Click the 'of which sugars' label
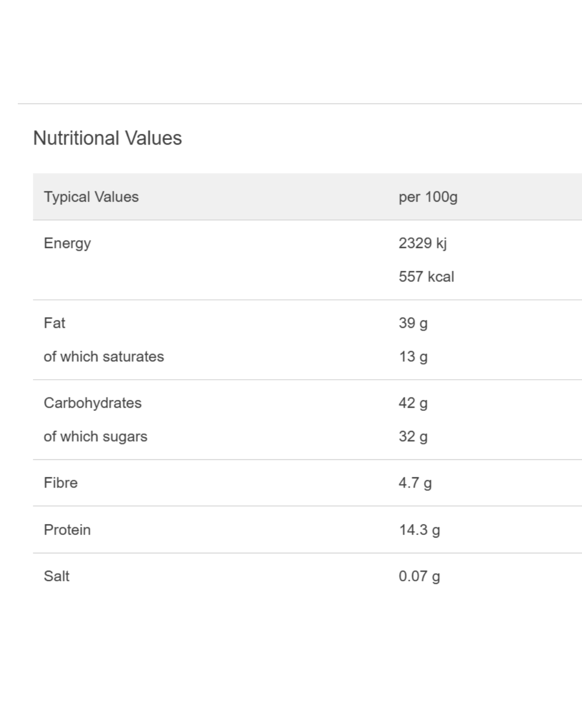This screenshot has height=728, width=582. pyautogui.click(x=95, y=436)
